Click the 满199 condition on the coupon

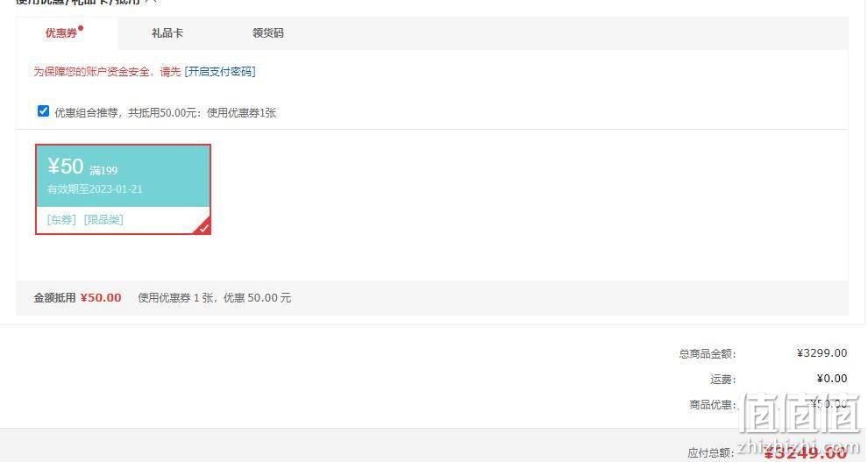pos(103,170)
